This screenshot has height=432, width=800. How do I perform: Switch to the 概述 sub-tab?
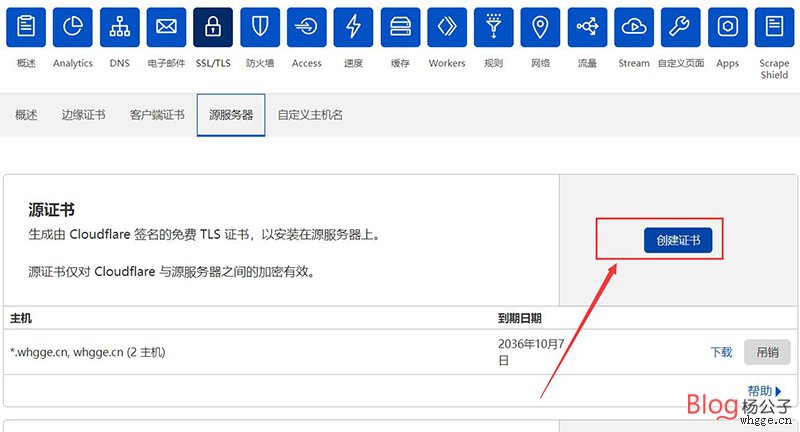pyautogui.click(x=26, y=115)
